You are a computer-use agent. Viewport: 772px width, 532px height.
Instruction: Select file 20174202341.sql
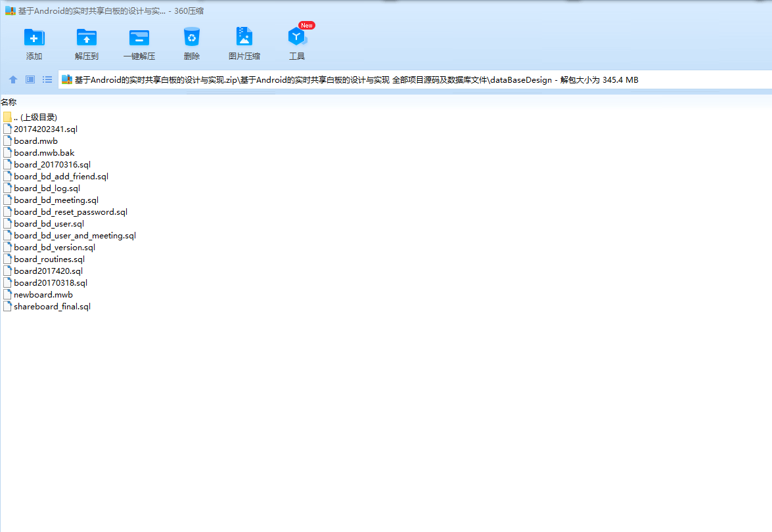pyautogui.click(x=46, y=129)
